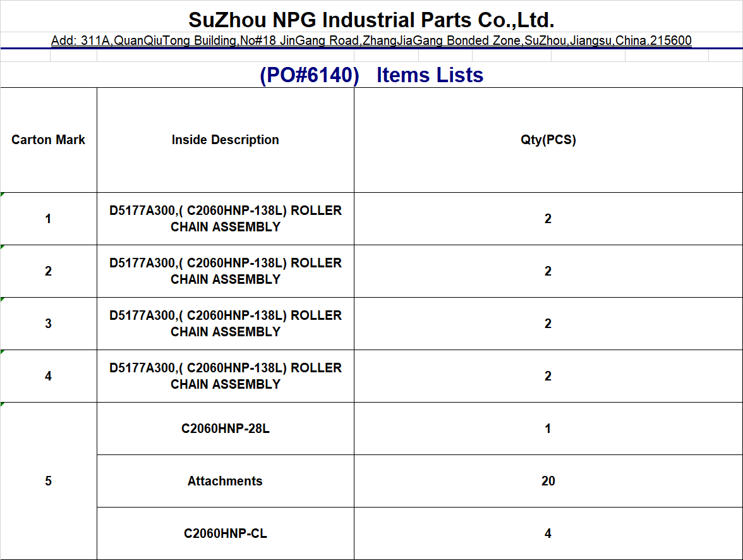
Task: Select the Inside Description header cell
Action: pyautogui.click(x=225, y=140)
